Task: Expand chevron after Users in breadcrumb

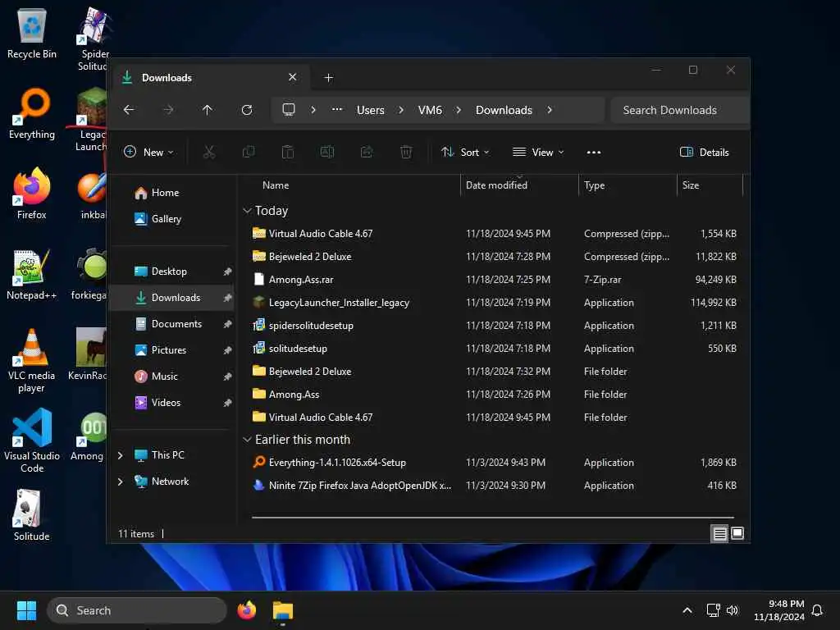Action: click(400, 110)
